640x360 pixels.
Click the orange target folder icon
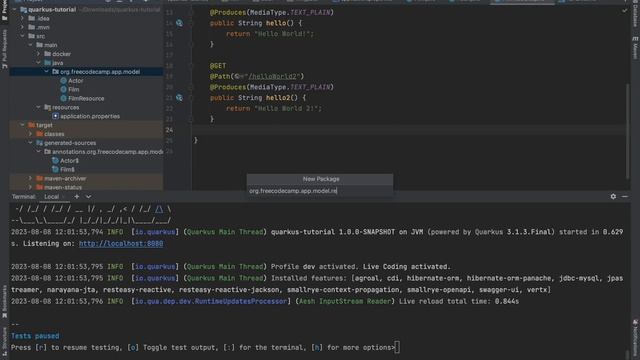coord(31,125)
